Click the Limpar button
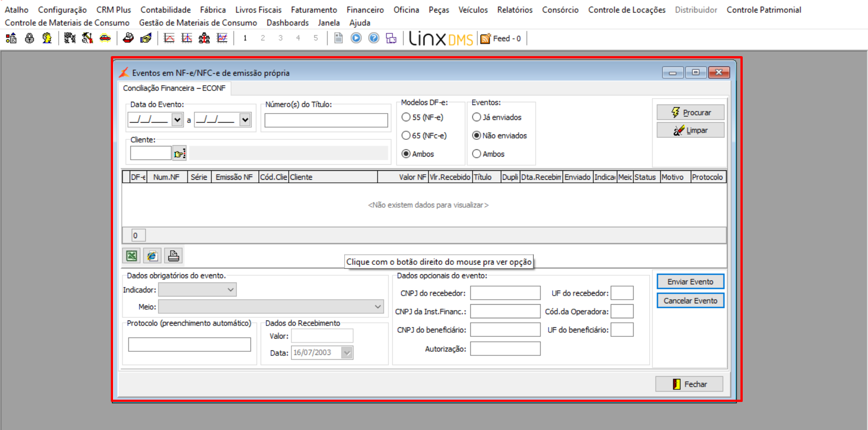 coord(690,130)
